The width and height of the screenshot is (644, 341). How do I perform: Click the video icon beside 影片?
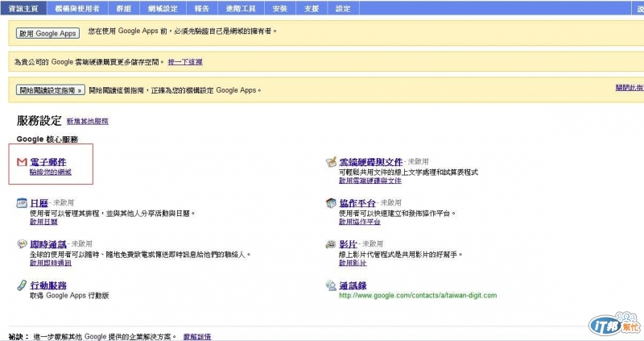pyautogui.click(x=331, y=244)
